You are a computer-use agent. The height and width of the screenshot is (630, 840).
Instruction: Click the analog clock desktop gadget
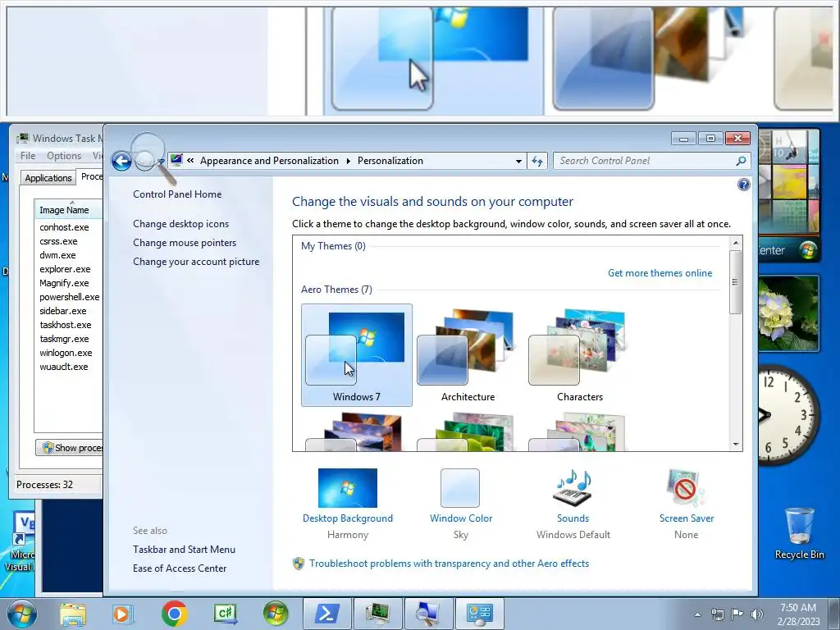(x=788, y=414)
